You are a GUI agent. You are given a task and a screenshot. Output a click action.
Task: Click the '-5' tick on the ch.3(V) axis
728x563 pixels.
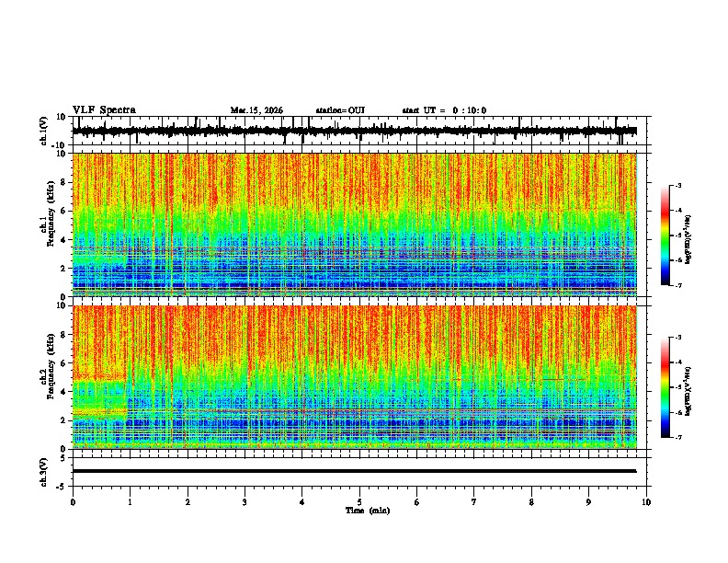[x=63, y=487]
